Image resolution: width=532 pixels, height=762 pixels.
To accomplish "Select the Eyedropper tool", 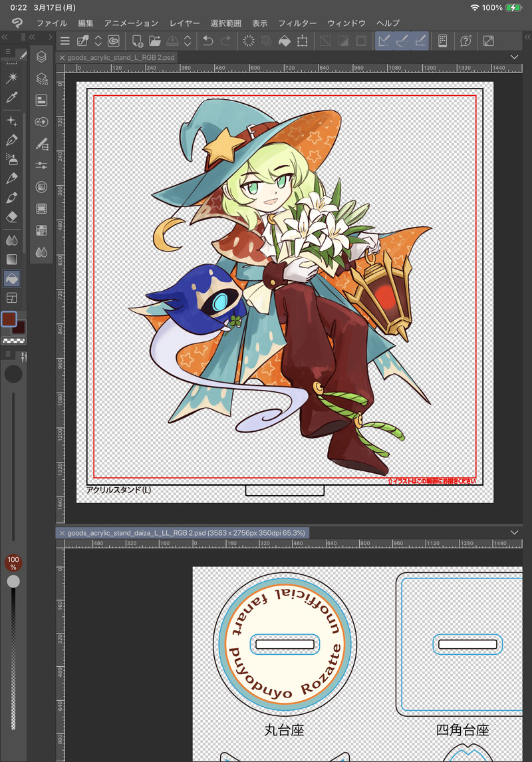I will click(x=12, y=98).
